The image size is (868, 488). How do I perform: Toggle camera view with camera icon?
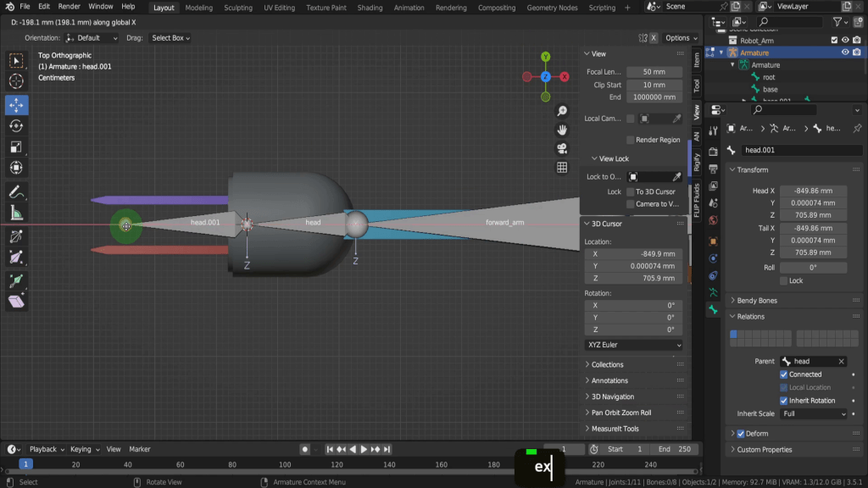coord(562,148)
